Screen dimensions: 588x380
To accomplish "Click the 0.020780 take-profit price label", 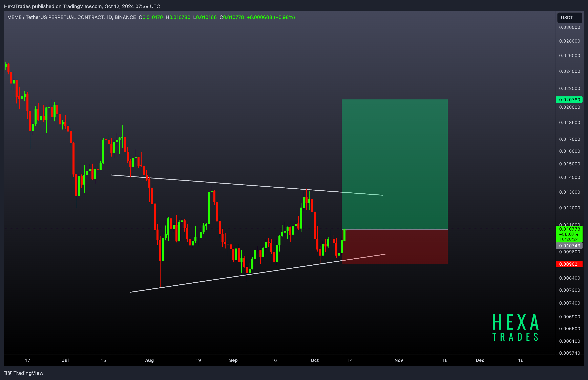I will pyautogui.click(x=569, y=100).
